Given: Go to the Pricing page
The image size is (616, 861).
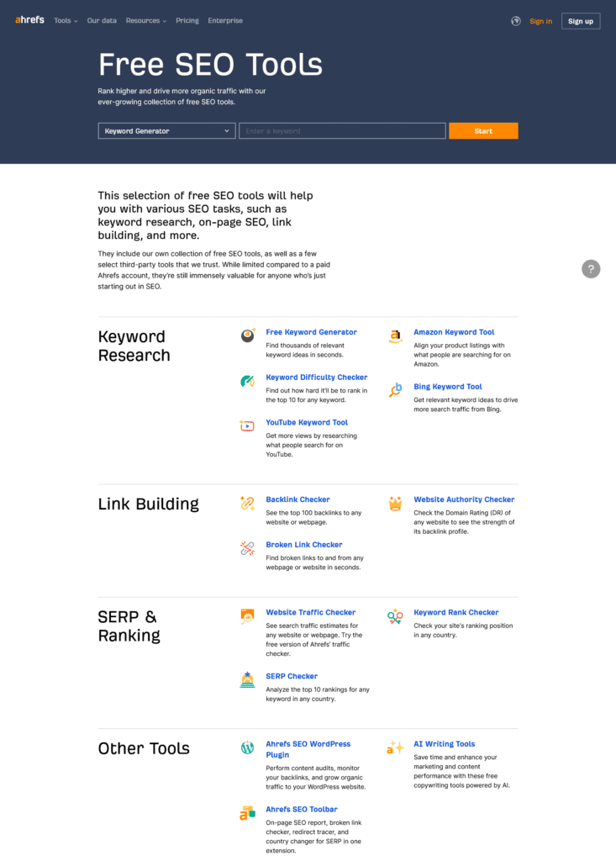Looking at the screenshot, I should [187, 21].
